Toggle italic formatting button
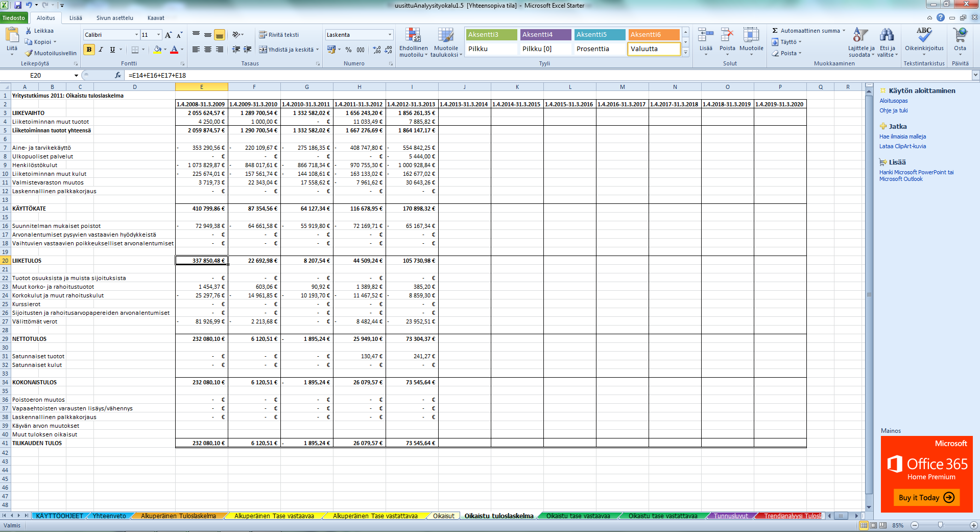980x532 pixels. pos(101,50)
